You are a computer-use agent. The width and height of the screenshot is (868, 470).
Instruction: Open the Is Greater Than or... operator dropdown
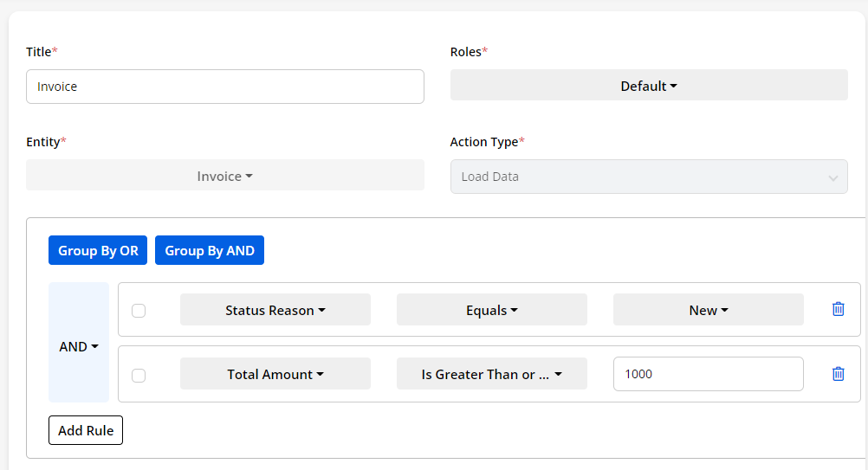[491, 374]
